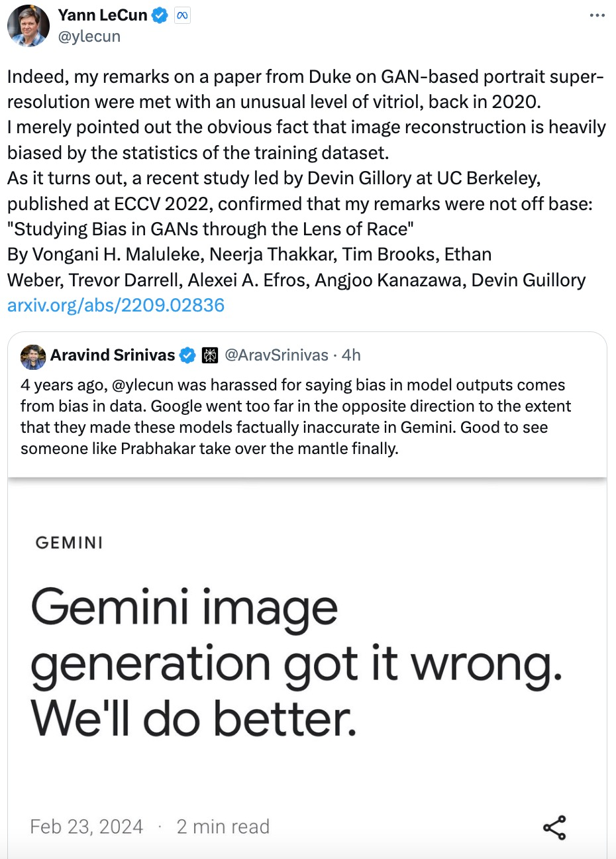Image resolution: width=616 pixels, height=859 pixels.
Task: Open the arxiv.org/abs/2209.02836 link
Action: (x=116, y=305)
